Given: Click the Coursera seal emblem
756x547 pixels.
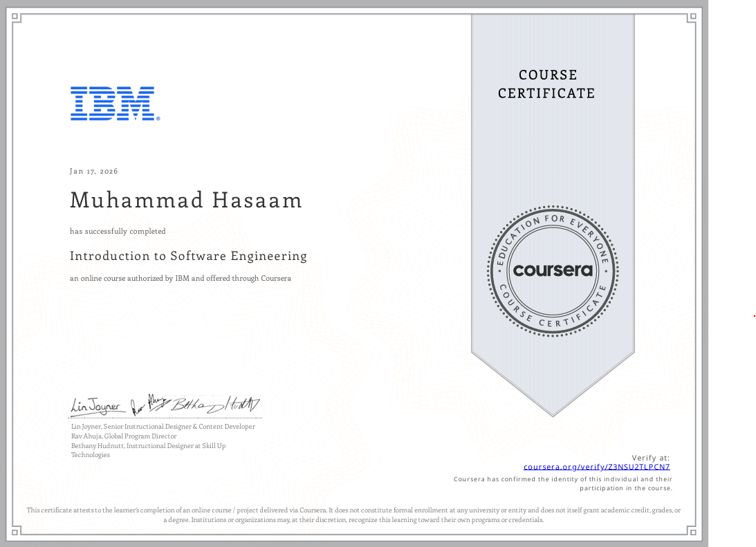Looking at the screenshot, I should (553, 270).
